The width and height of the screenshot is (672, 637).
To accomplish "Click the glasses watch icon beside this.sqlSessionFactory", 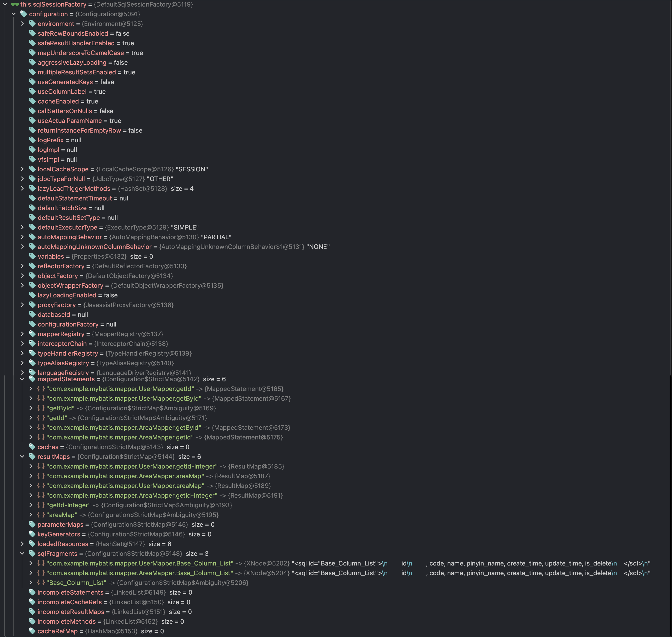I will 15,4.
